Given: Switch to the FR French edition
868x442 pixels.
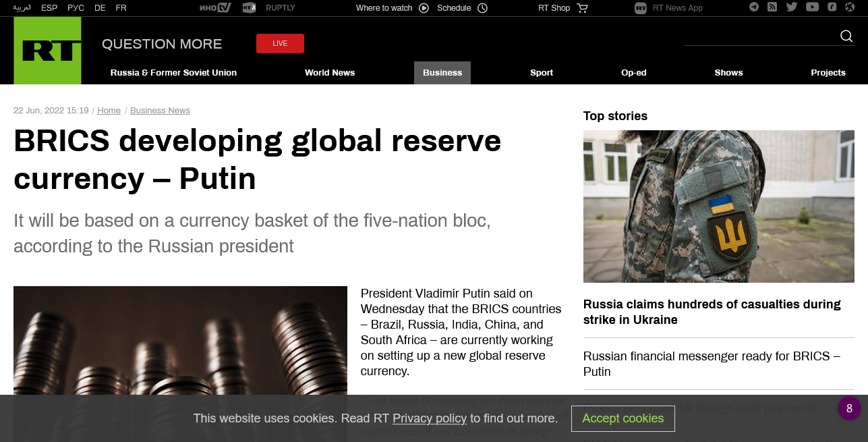Looking at the screenshot, I should pos(121,8).
